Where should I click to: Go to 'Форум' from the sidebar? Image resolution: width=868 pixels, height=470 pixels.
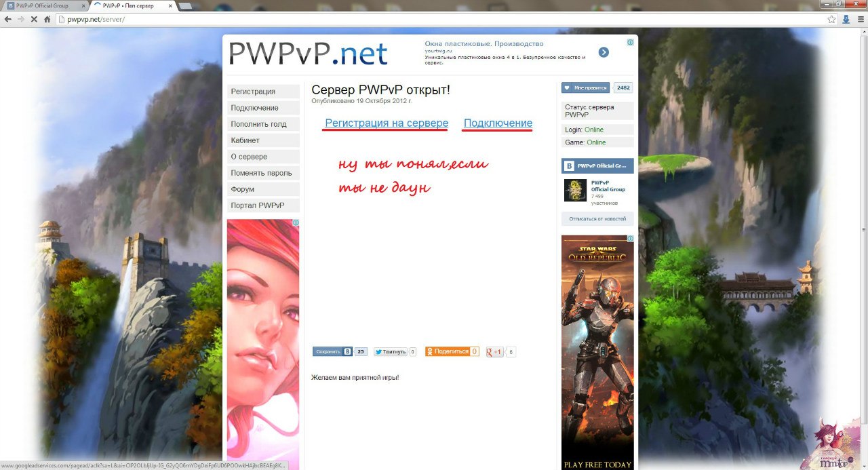[x=263, y=189]
